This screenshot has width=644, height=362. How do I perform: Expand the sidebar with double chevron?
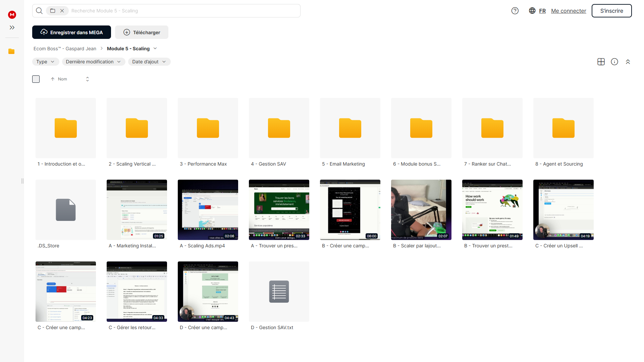tap(12, 27)
